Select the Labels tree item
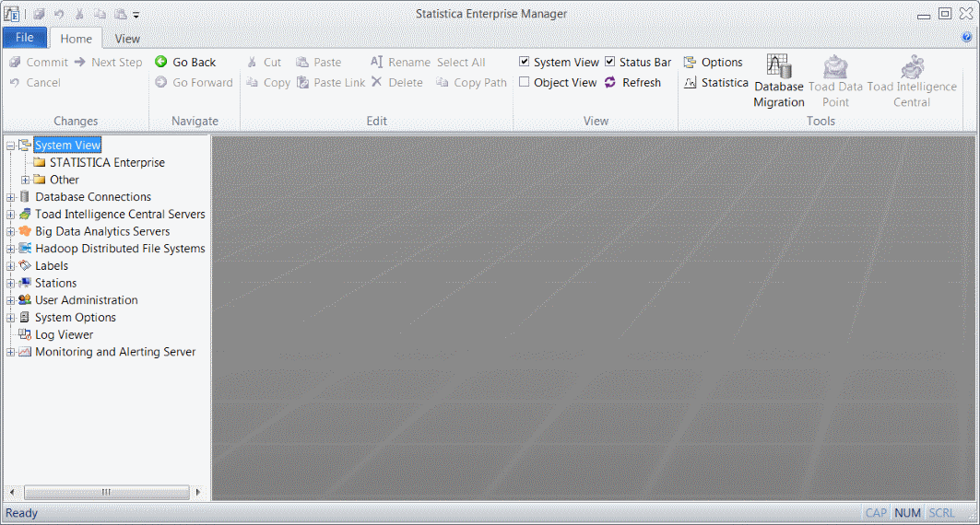 (52, 266)
